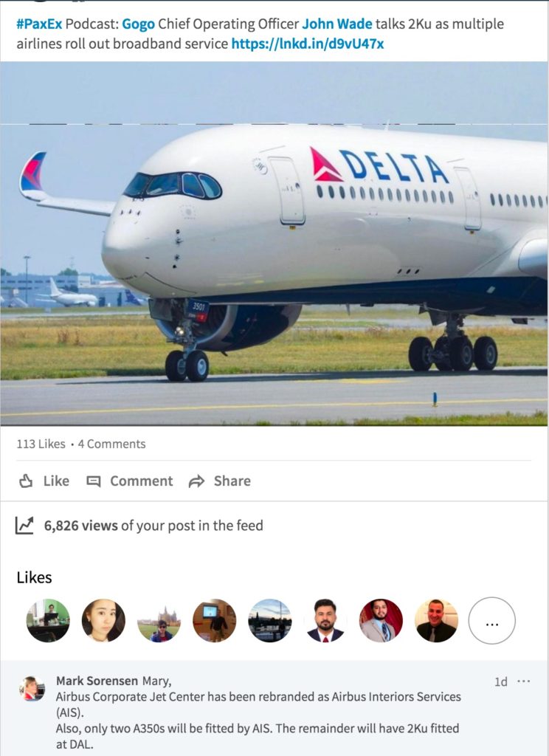Viewport: 549px width, 756px height.
Task: Open the second liker's woman avatar
Action: point(103,620)
